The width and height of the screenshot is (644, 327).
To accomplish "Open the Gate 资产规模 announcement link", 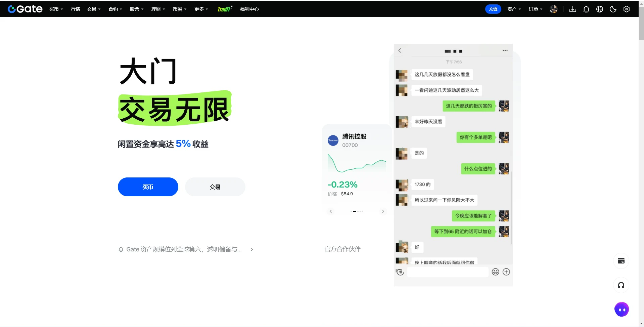I will click(184, 249).
